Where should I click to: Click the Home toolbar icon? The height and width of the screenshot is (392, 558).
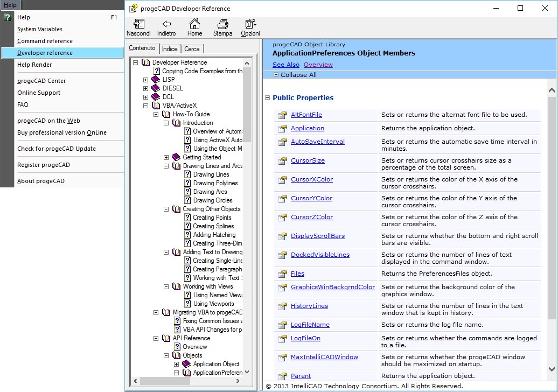pos(194,24)
